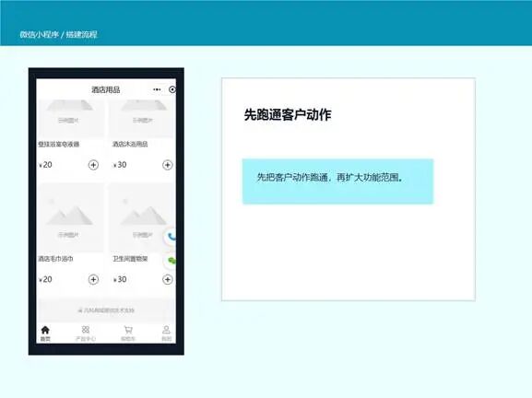Click the 酒店毛巾浴巾 product name
532x398 pixels.
[x=55, y=259]
